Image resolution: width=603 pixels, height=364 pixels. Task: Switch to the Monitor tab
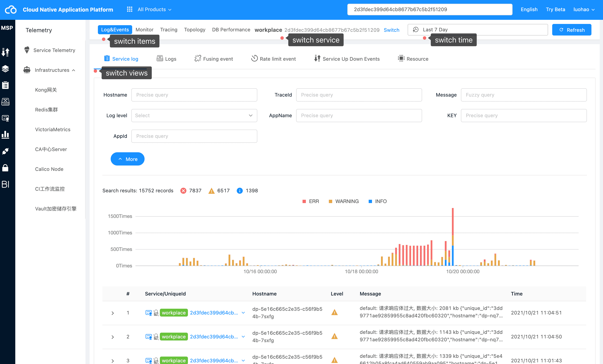[144, 30]
